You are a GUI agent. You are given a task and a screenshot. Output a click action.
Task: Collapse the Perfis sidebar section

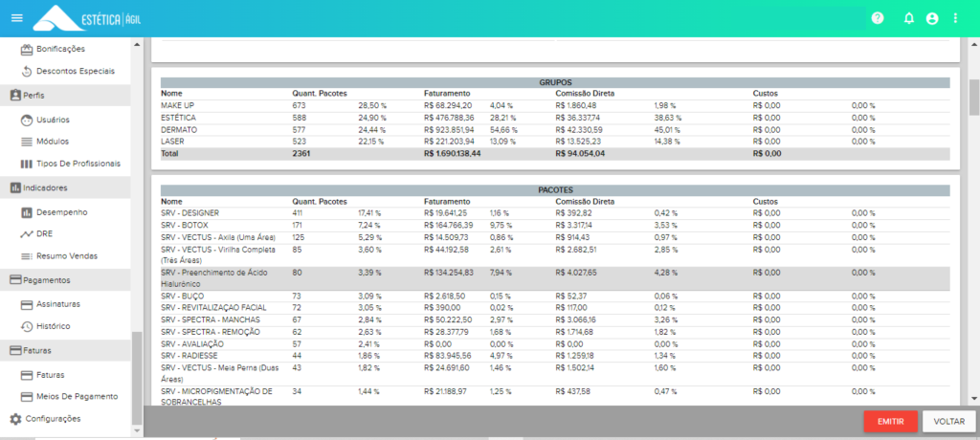coord(65,96)
